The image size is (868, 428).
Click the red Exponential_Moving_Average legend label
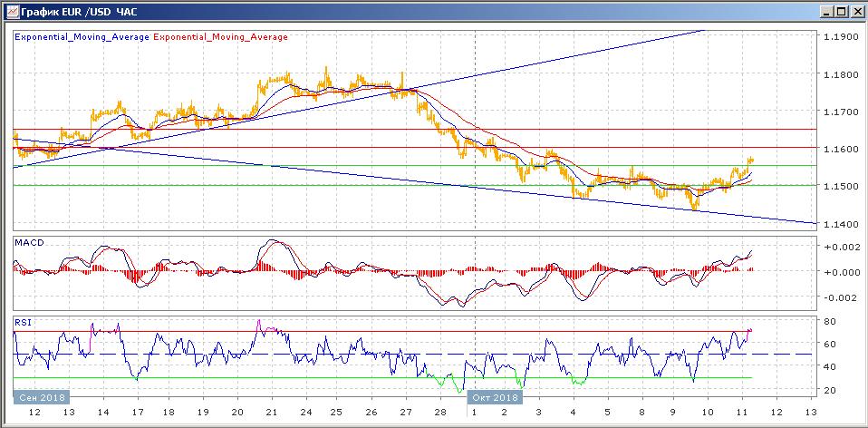pos(222,37)
